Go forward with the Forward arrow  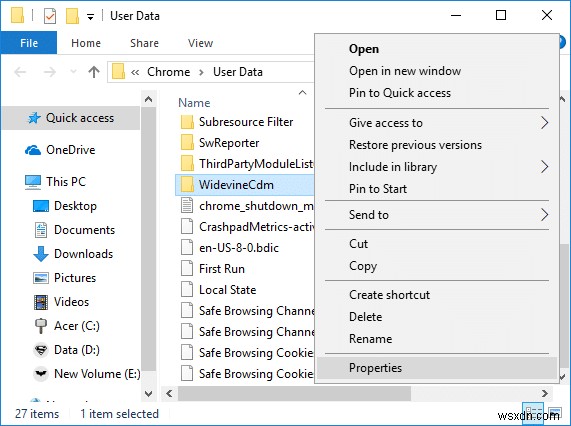(50, 72)
